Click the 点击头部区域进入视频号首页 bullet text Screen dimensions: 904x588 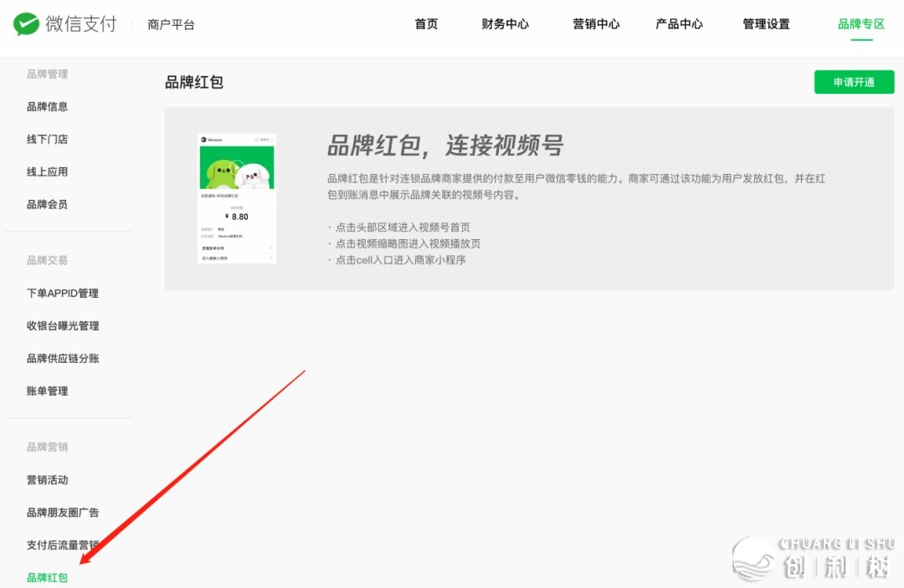[403, 228]
